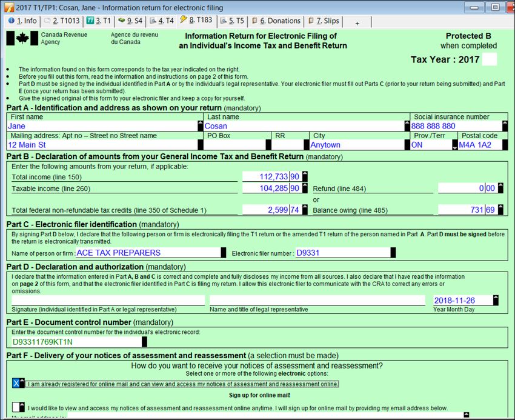Check the sign up for online mail box
Image resolution: width=515 pixels, height=420 pixels.
tap(16, 407)
